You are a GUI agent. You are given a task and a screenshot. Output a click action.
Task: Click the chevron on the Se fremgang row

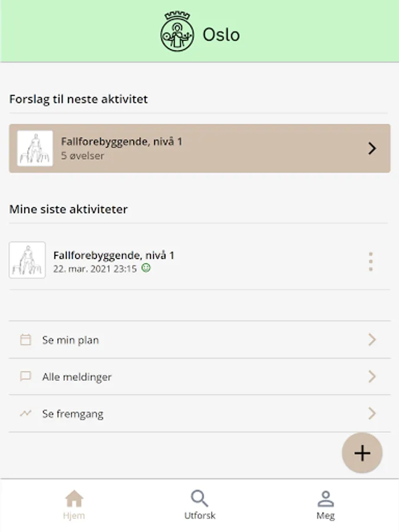[x=372, y=414]
